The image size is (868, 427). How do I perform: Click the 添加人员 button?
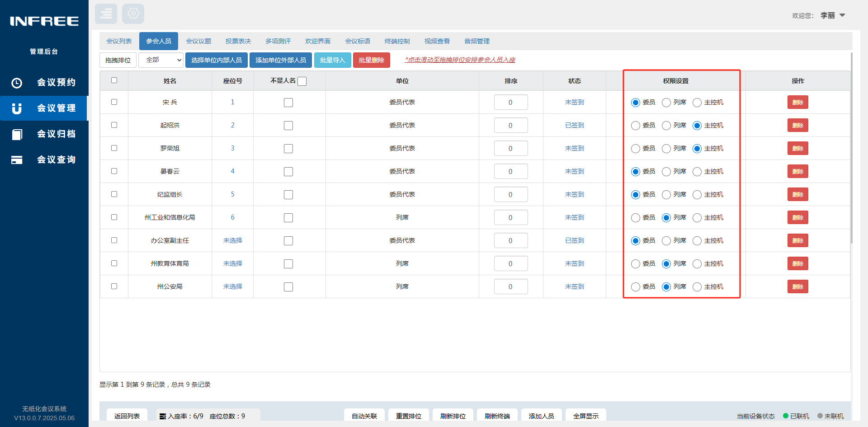(542, 416)
